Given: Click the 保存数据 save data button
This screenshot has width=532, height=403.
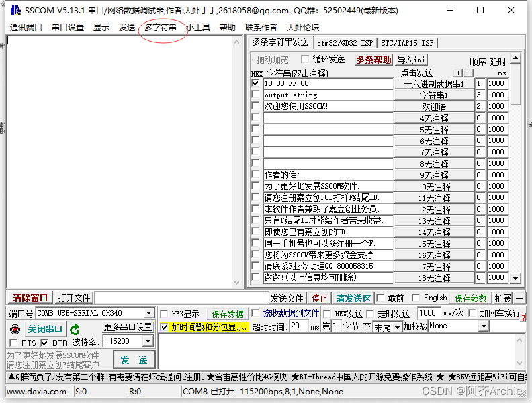Looking at the screenshot, I should click(227, 314).
